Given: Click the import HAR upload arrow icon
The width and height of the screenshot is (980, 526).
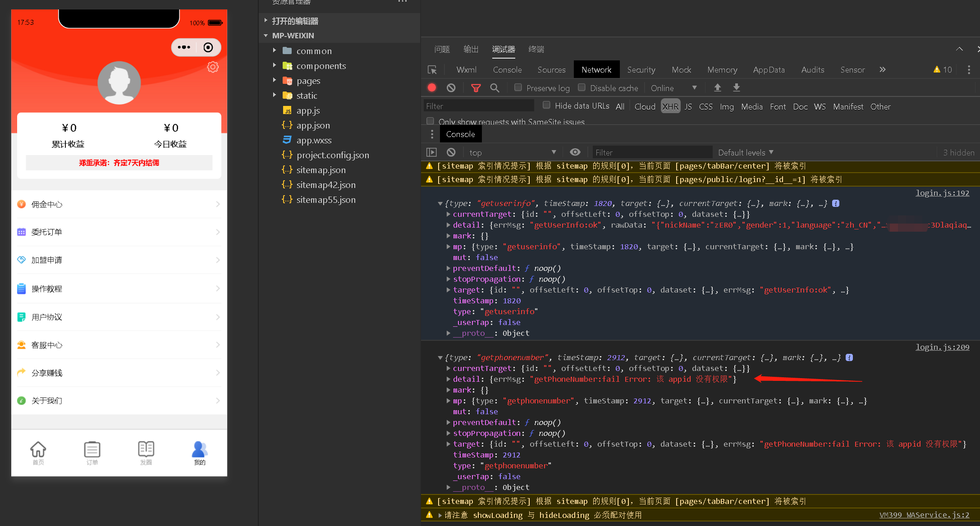Looking at the screenshot, I should 717,88.
